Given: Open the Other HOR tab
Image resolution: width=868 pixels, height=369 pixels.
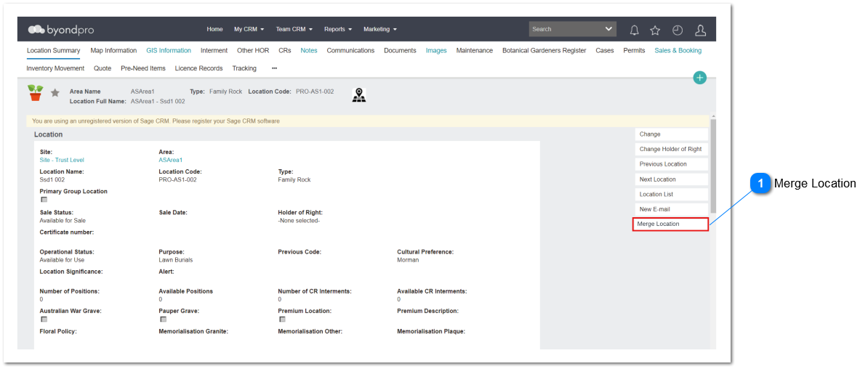Looking at the screenshot, I should tap(253, 50).
